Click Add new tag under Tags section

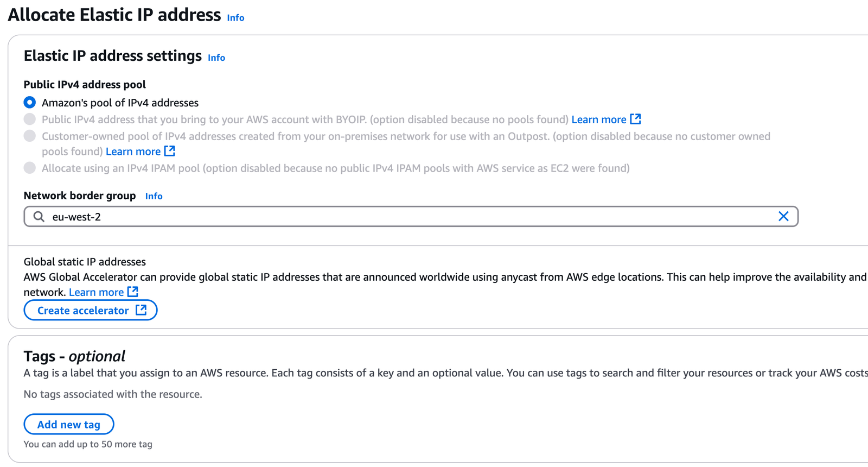pyautogui.click(x=68, y=424)
